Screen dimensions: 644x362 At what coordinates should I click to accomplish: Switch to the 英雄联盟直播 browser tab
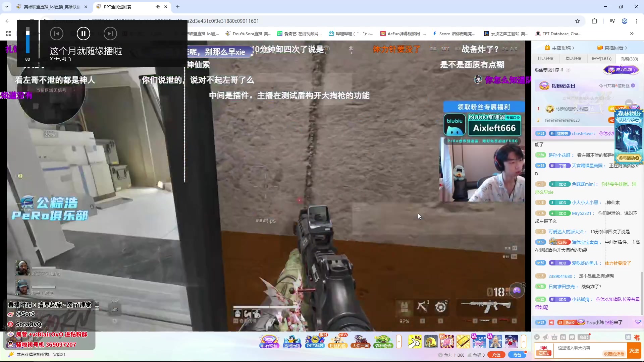pyautogui.click(x=52, y=7)
